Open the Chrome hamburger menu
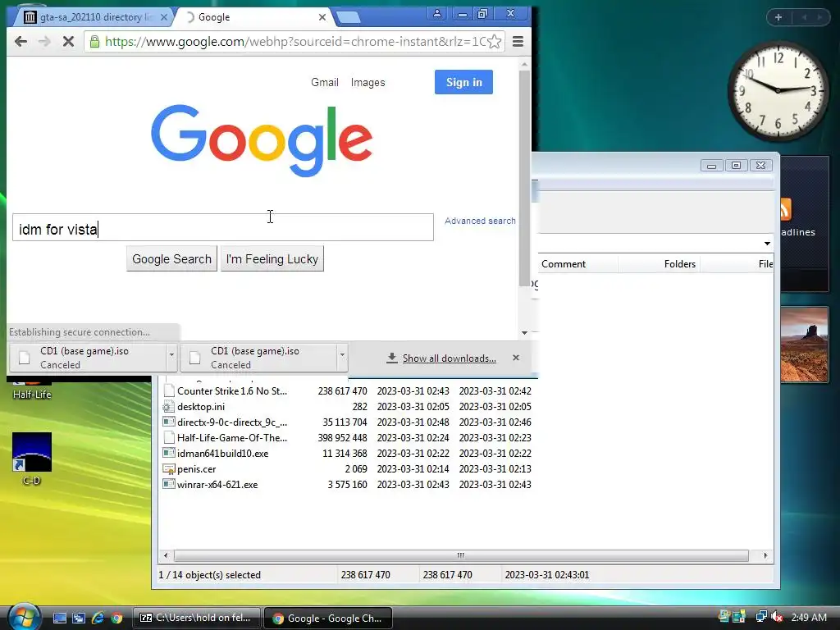840x630 pixels. tap(518, 42)
